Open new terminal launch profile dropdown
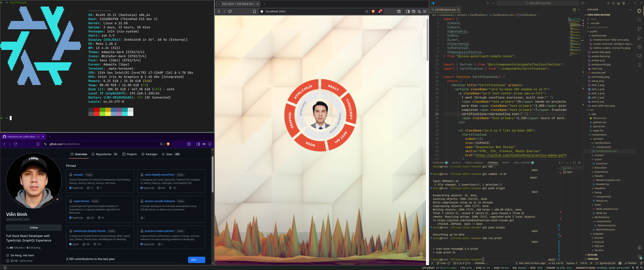The width and height of the screenshot is (644, 270). [x=563, y=163]
